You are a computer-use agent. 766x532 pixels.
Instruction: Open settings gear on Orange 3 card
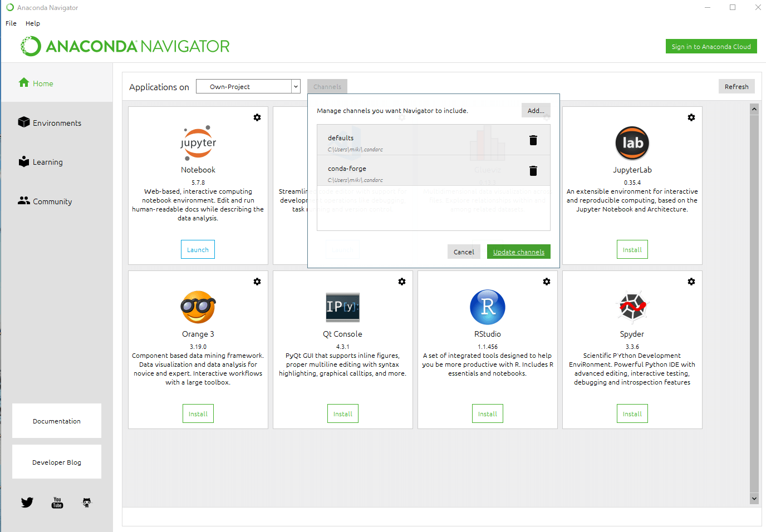(x=257, y=282)
